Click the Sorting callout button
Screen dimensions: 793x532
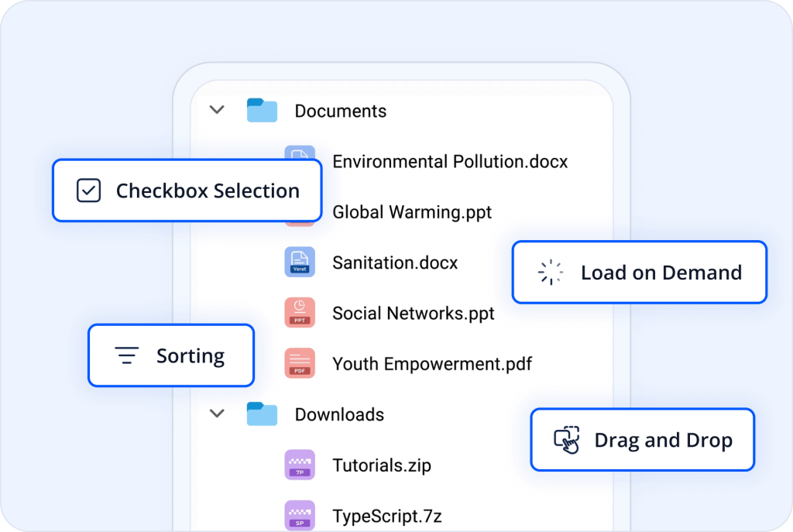coord(171,355)
